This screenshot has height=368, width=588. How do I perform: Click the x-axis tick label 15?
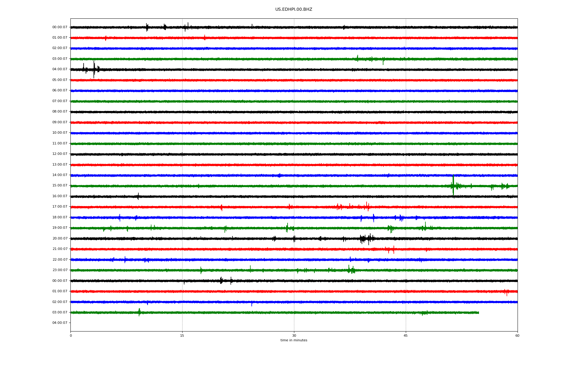click(x=182, y=336)
